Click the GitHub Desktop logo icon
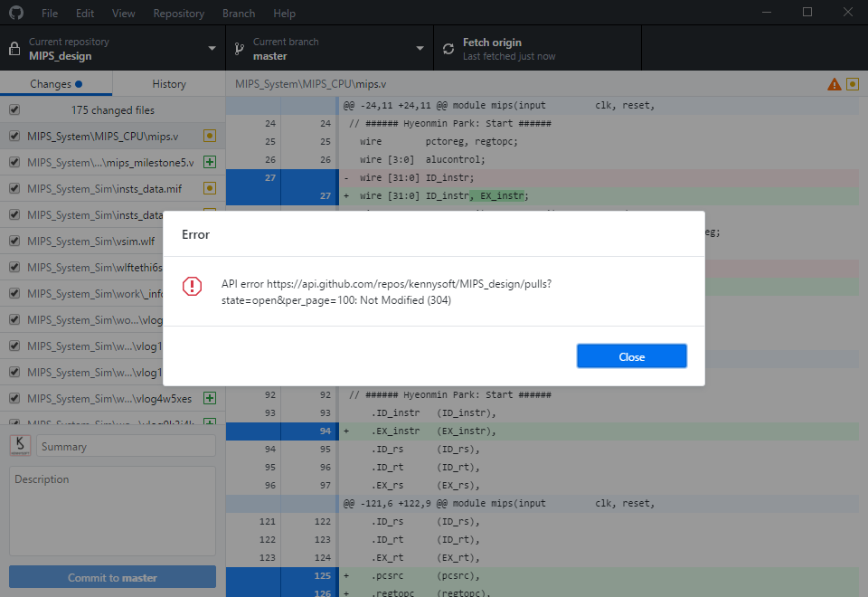This screenshot has height=597, width=868. (16, 13)
